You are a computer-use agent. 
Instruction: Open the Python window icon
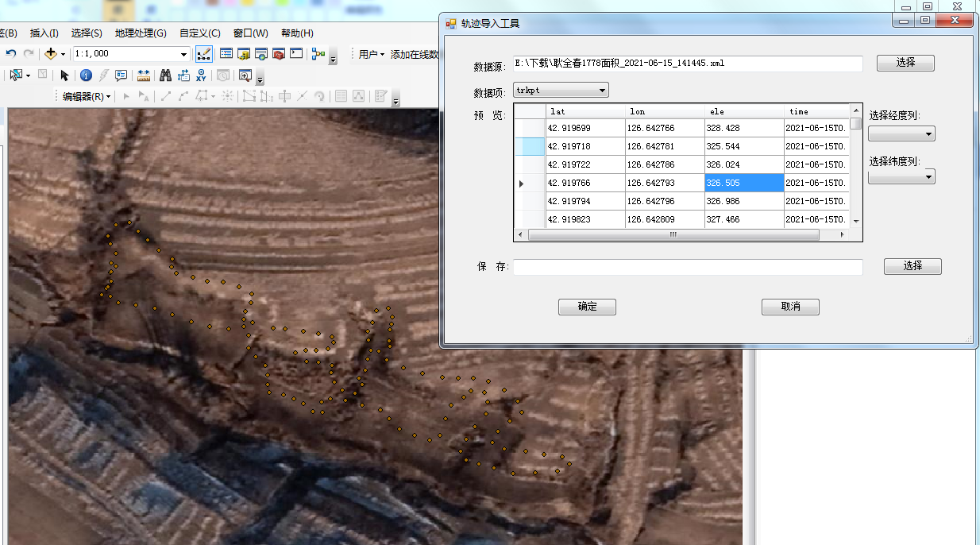[x=296, y=54]
